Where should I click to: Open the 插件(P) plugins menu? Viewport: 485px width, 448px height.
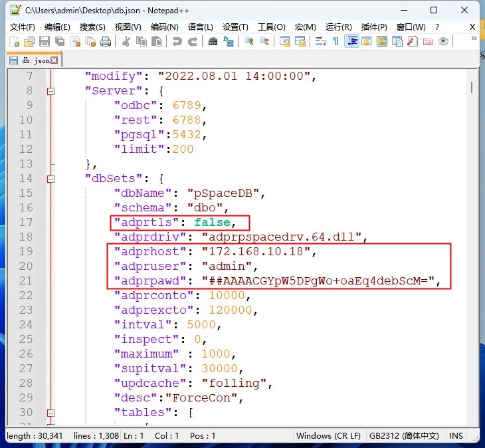tap(374, 27)
